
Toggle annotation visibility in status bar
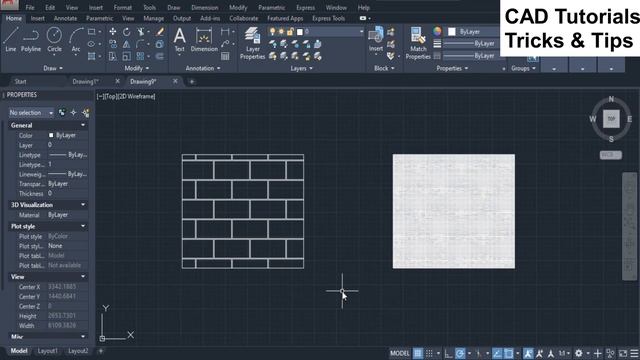coord(528,353)
